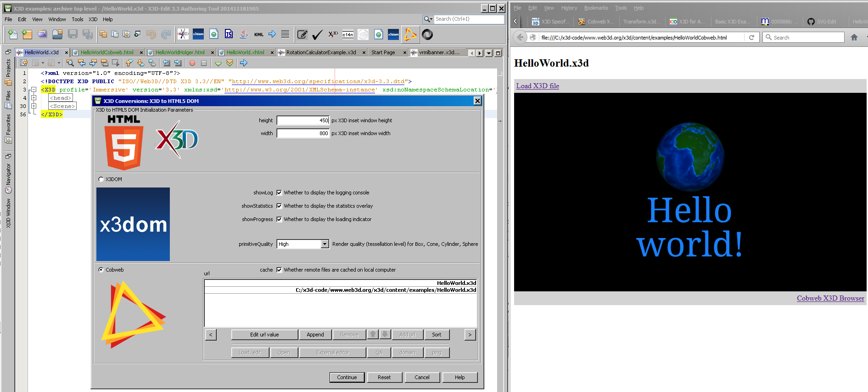Viewport: 868px width, 392px height.
Task: Click the New Project toolbar icon
Action: 27,34
